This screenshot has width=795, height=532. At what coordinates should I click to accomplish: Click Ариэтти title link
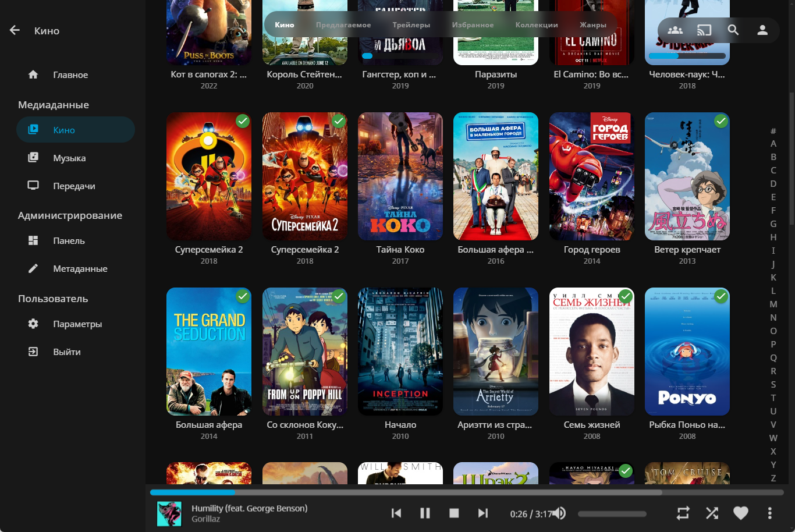[x=496, y=425]
